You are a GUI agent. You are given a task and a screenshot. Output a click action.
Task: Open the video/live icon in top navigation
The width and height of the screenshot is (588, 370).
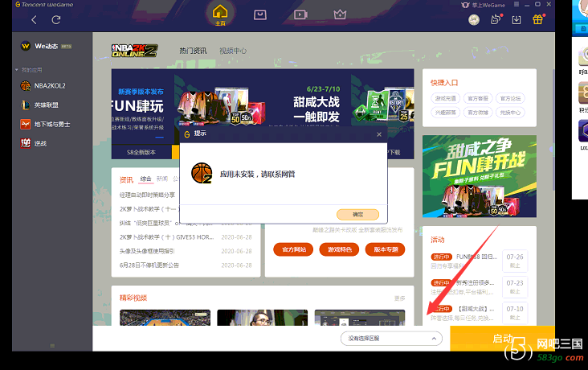(x=300, y=14)
